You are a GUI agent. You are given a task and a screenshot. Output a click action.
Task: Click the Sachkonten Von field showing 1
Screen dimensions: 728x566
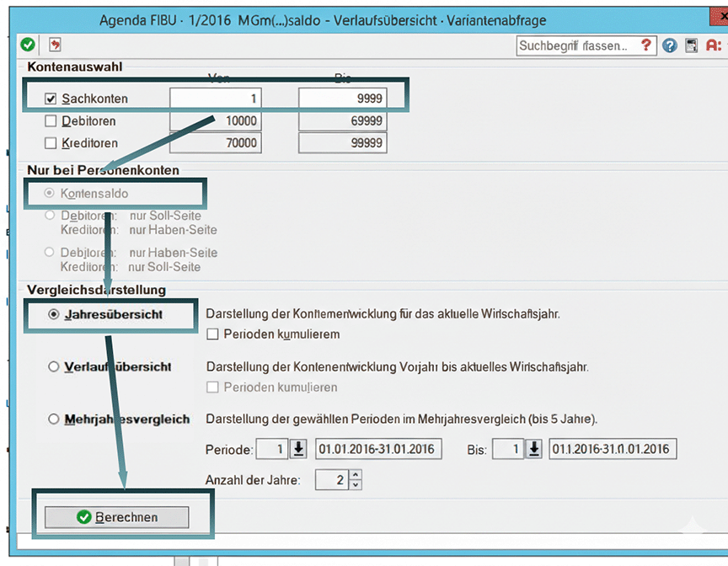pyautogui.click(x=215, y=99)
